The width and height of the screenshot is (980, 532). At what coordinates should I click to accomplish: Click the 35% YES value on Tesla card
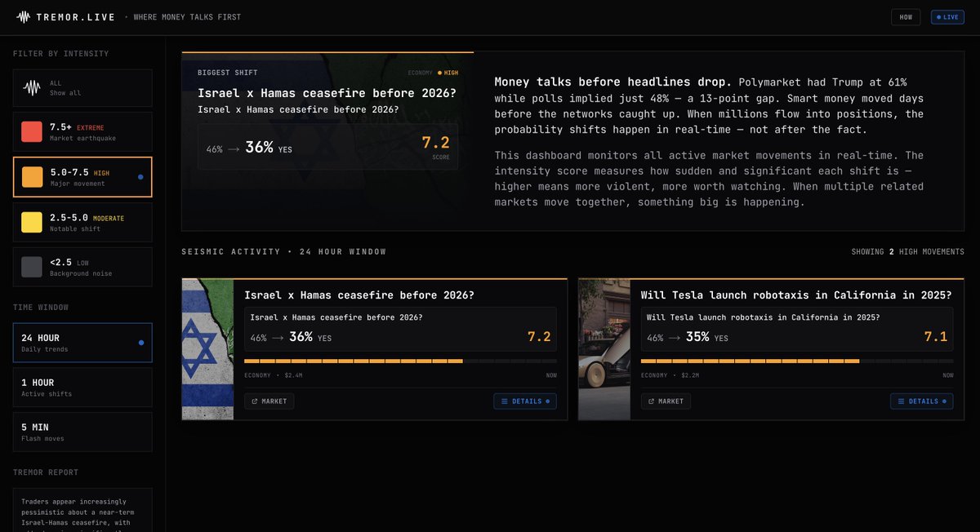click(707, 337)
